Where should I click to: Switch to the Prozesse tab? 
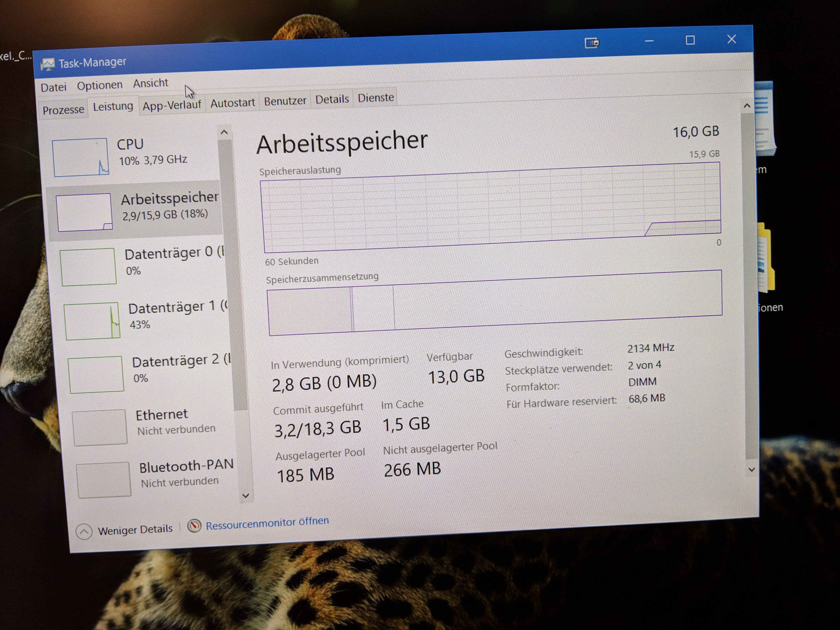pos(63,110)
